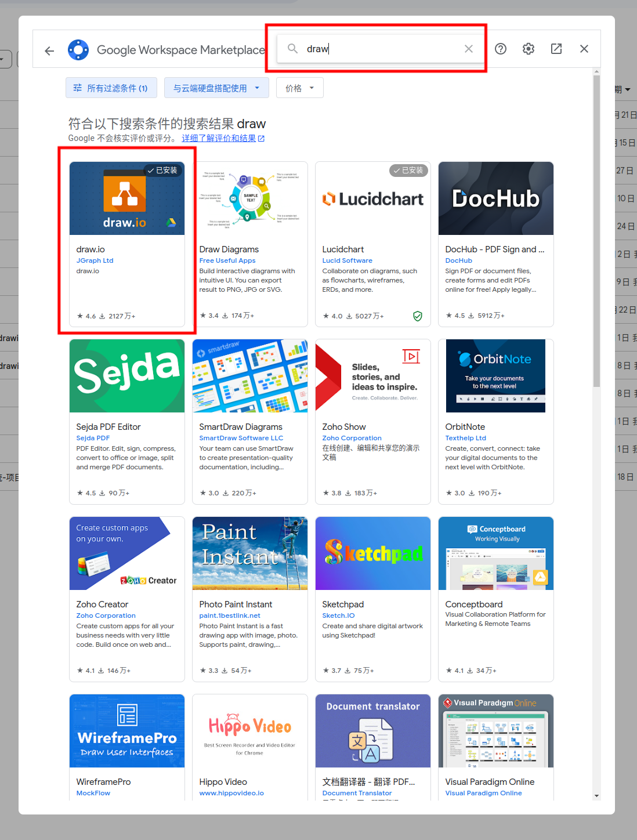The height and width of the screenshot is (840, 637).
Task: Open marketplace in new window icon
Action: coord(556,49)
